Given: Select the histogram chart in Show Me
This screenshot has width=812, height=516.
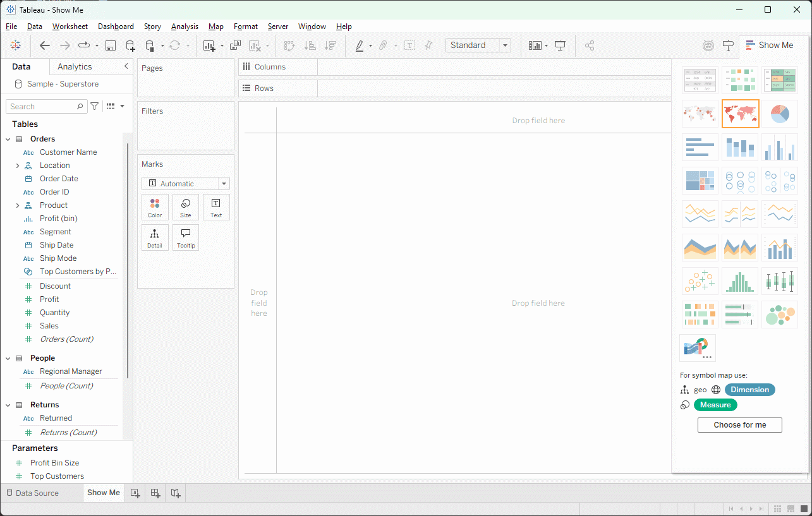Looking at the screenshot, I should pyautogui.click(x=740, y=281).
